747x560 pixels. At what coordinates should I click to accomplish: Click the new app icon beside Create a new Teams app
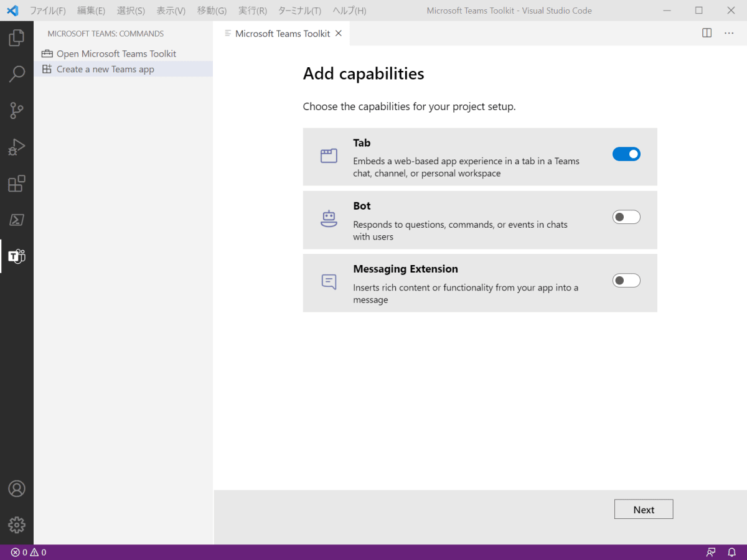pyautogui.click(x=47, y=69)
